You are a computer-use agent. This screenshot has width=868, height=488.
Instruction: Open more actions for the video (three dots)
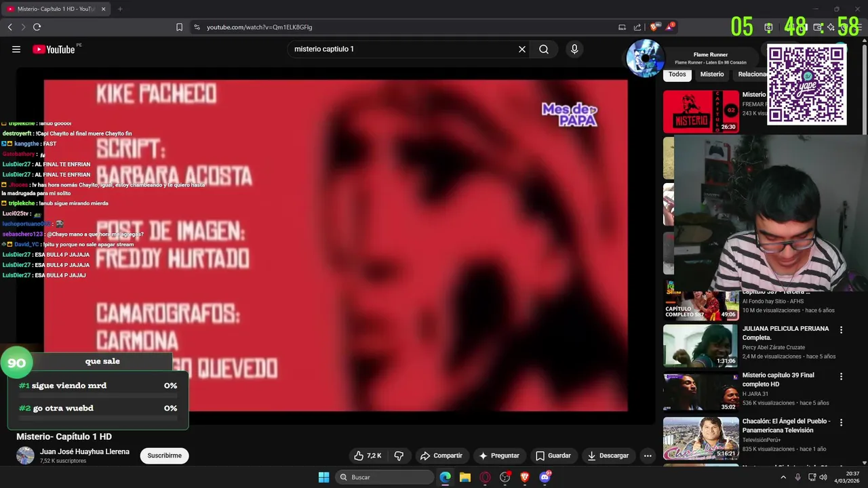click(x=648, y=455)
